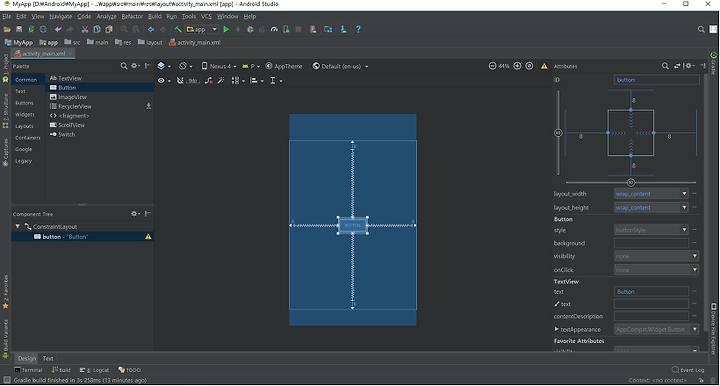Open the Nexus 4 device dropdown
Screen dimensions: 720x386
[219, 66]
